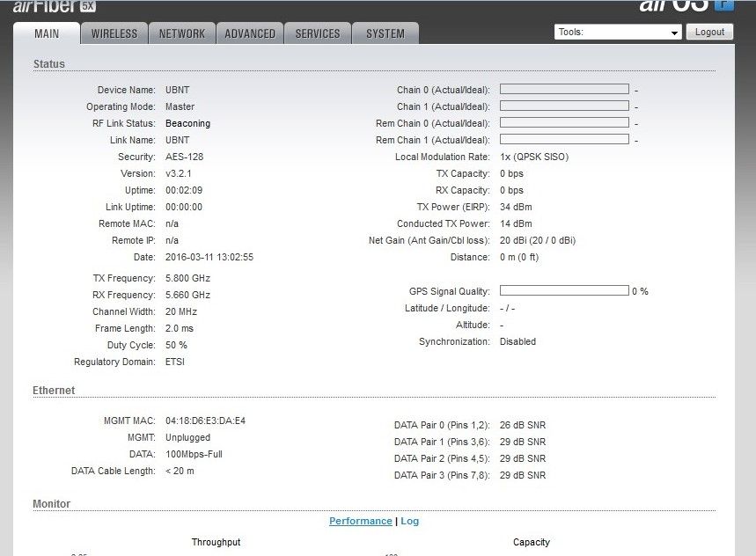
Task: Click the airOS logo at top right
Action: point(685,5)
